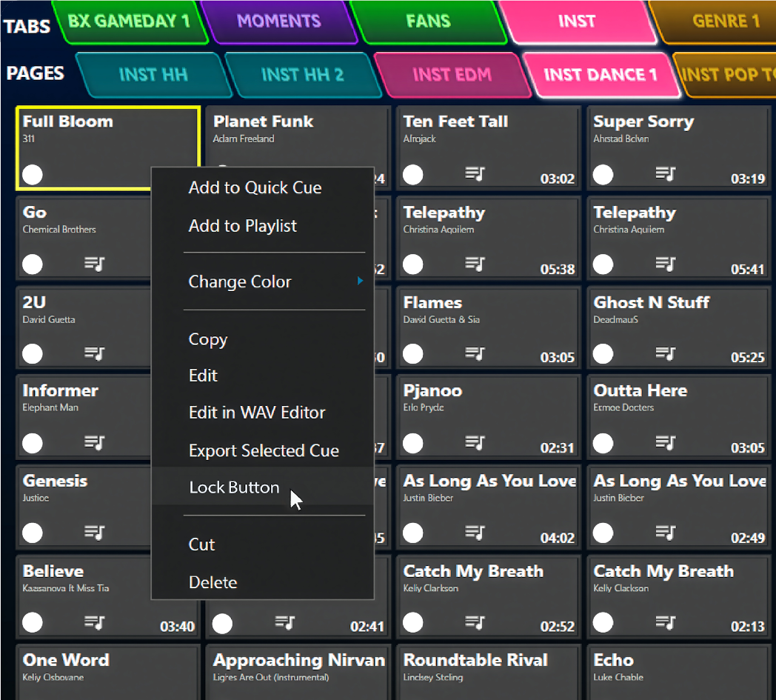Click the white circle on Ten Feet Tall

coord(412,175)
